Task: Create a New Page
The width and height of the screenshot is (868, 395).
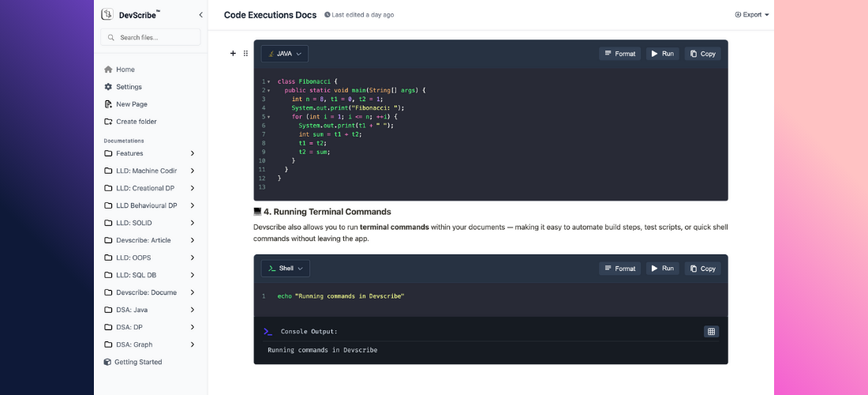Action: [x=132, y=104]
